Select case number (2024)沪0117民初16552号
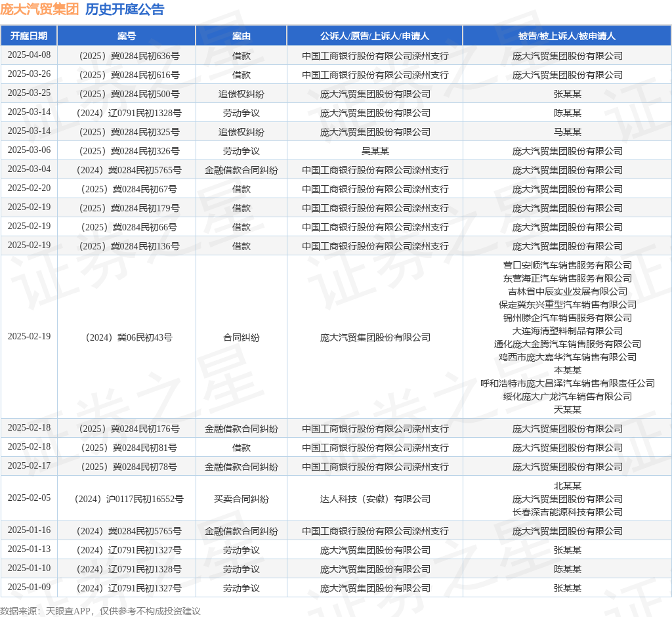Image resolution: width=672 pixels, height=617 pixels. 129,499
